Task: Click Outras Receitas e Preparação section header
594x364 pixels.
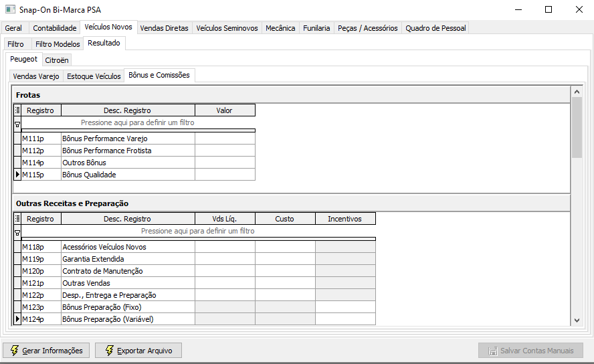Action: (292, 203)
